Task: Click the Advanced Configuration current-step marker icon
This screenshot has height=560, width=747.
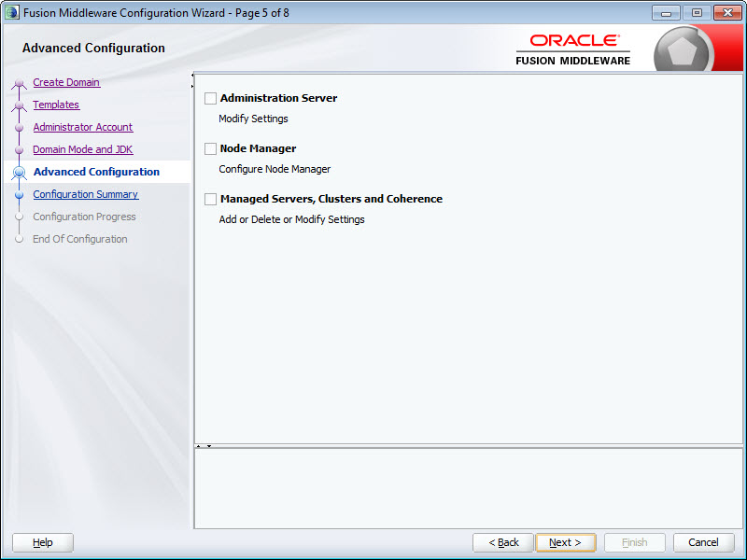Action: pos(19,173)
